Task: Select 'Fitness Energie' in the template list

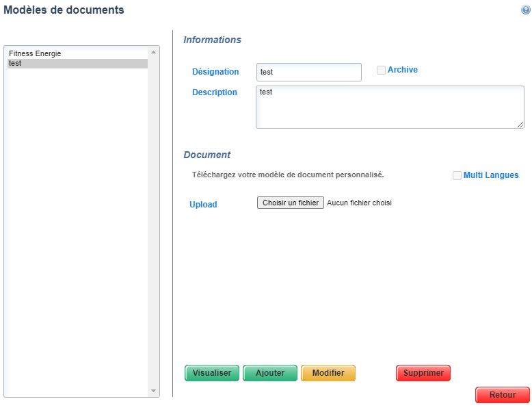Action: [x=35, y=53]
